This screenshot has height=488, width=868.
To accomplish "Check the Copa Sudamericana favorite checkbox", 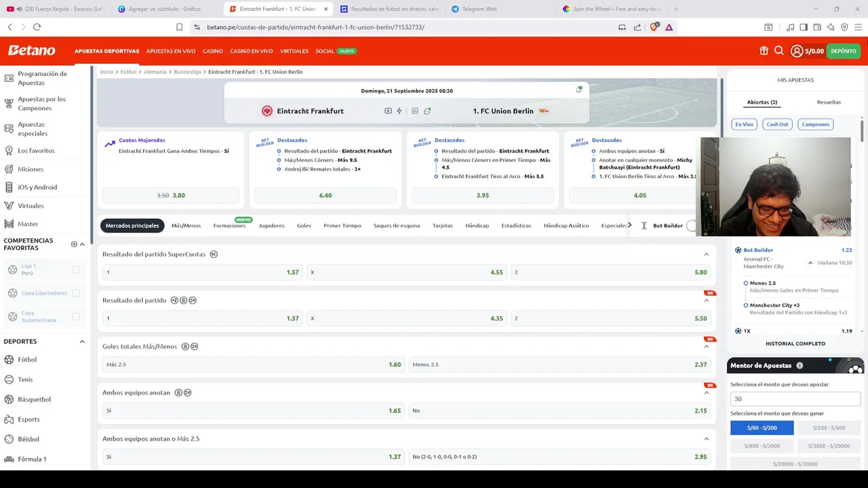I will 76,317.
